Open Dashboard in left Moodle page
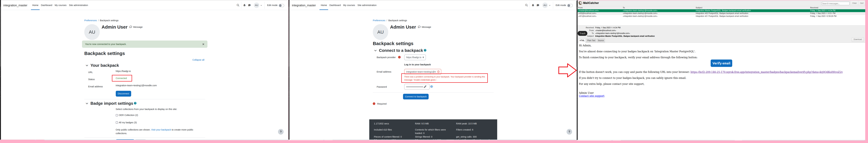868x143 pixels. 47,5
